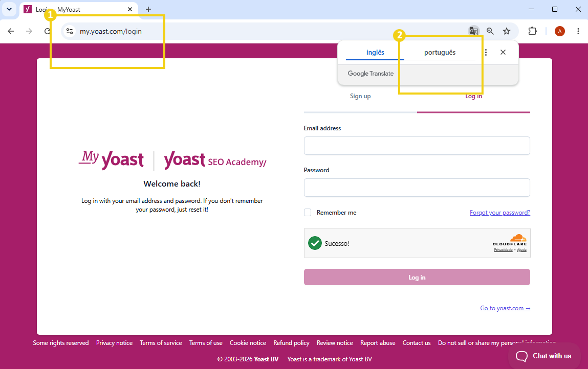This screenshot has width=588, height=369.
Task: Check the Remember me checkbox
Action: point(308,213)
